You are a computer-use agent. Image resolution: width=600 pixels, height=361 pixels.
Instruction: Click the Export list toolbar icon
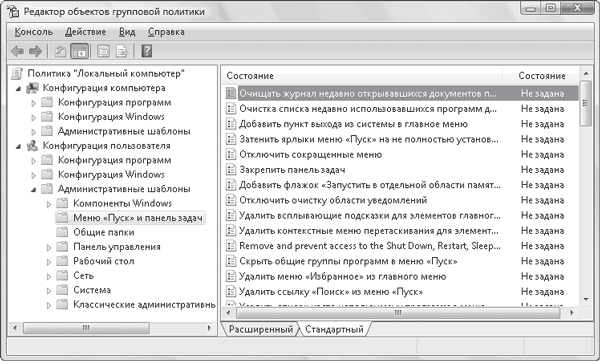122,51
